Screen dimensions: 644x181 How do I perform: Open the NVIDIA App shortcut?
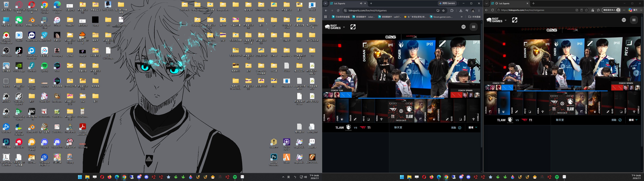(x=19, y=67)
